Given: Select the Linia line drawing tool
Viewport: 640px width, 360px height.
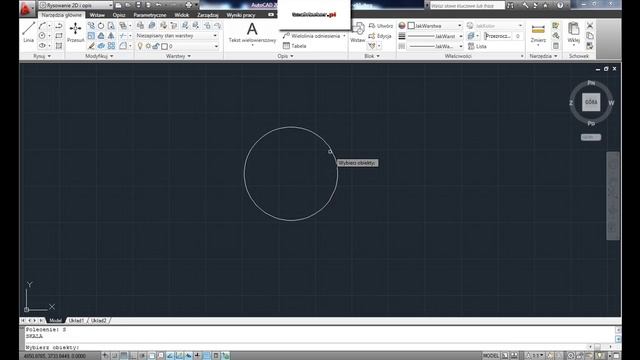Looking at the screenshot, I should click(28, 32).
